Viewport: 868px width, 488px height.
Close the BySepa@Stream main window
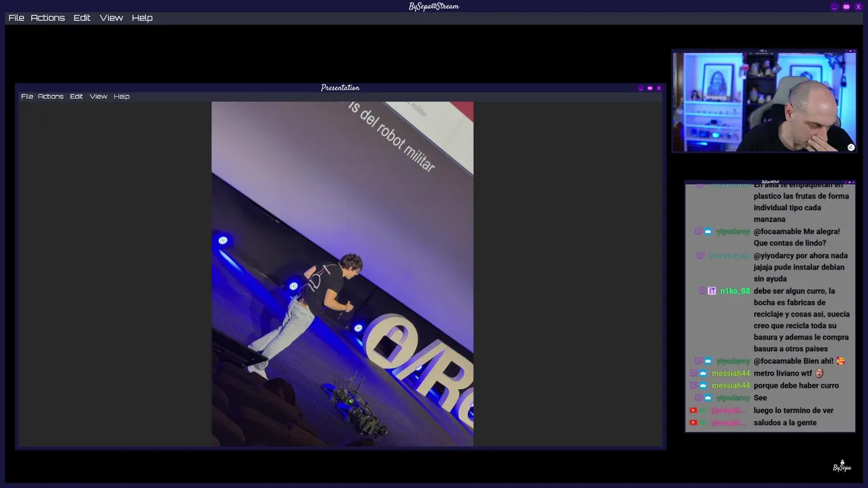859,7
